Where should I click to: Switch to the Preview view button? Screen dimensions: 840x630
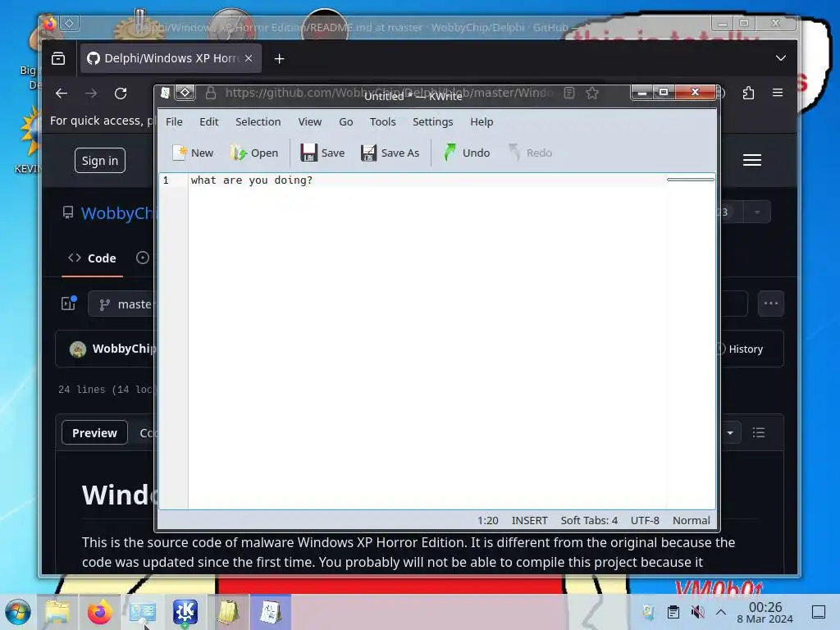point(94,433)
